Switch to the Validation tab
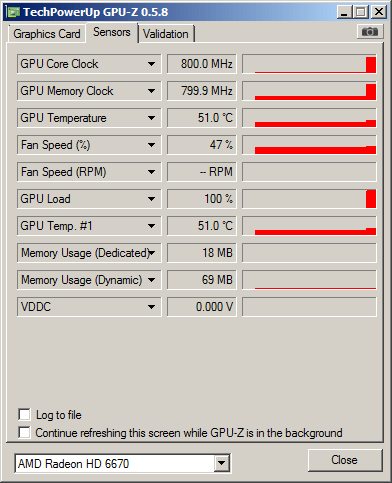This screenshot has height=483, width=392. (x=166, y=34)
